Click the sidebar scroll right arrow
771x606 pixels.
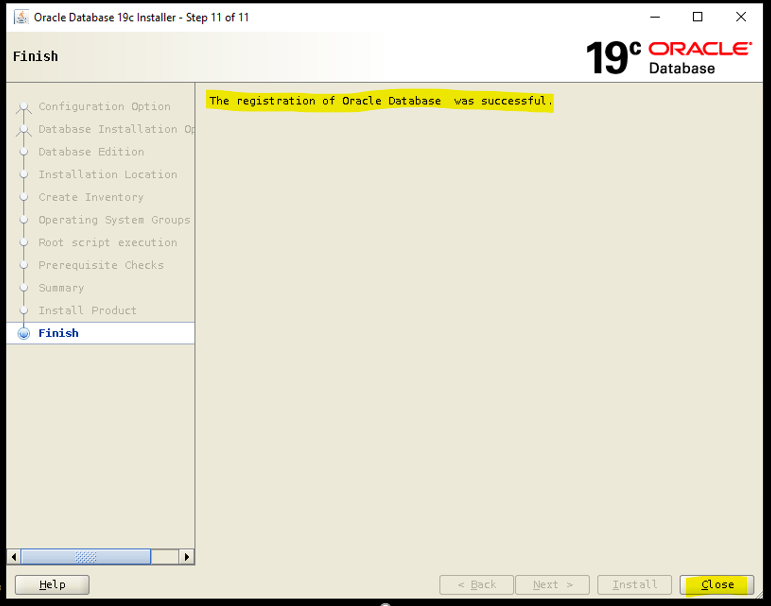[187, 557]
